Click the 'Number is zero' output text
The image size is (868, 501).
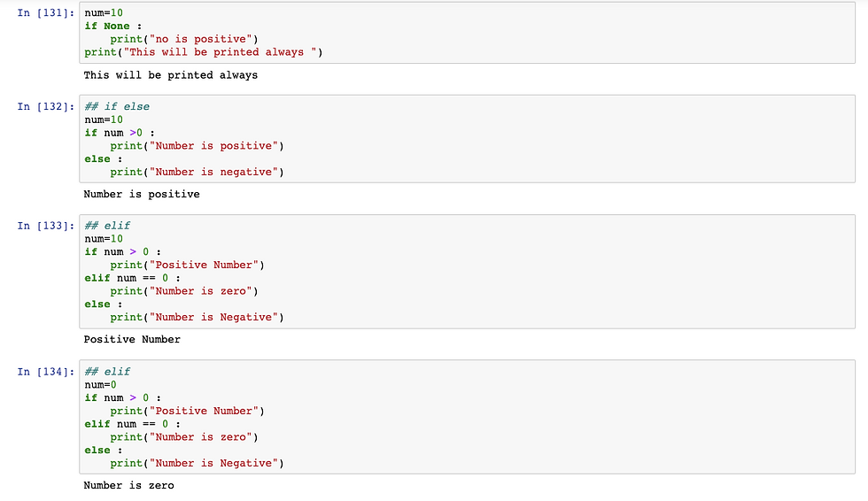129,486
